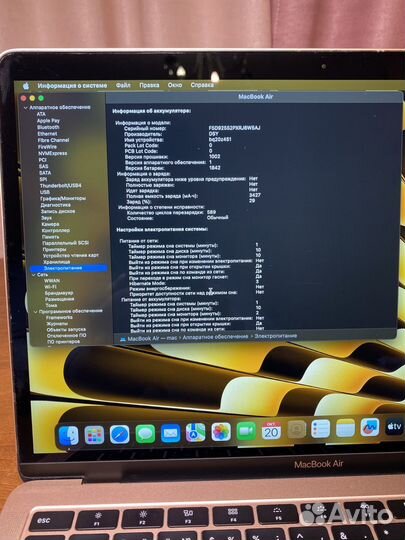Open Finder from the Dock
405x540 pixels.
click(x=69, y=436)
